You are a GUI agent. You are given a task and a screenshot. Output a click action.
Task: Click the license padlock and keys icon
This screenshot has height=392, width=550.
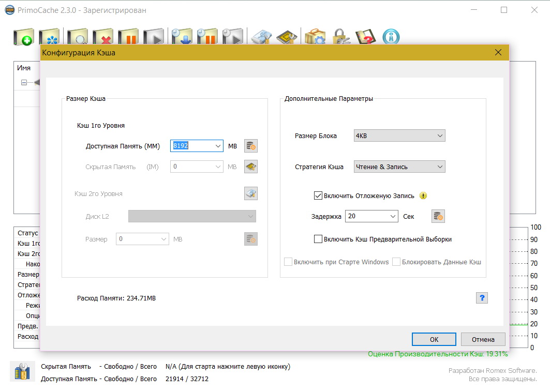340,37
